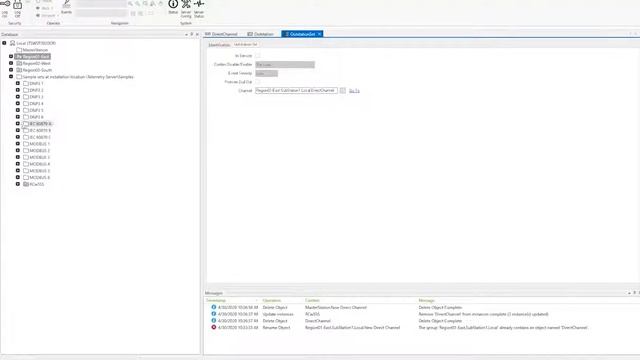Select the Update instances message row
Viewport: 640px width, 360px height.
click(421, 314)
